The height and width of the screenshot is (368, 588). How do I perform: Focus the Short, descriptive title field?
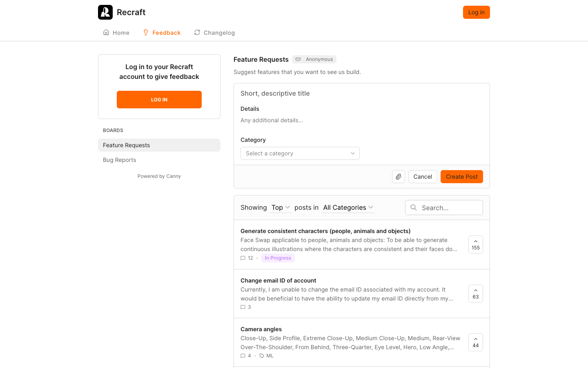point(362,94)
